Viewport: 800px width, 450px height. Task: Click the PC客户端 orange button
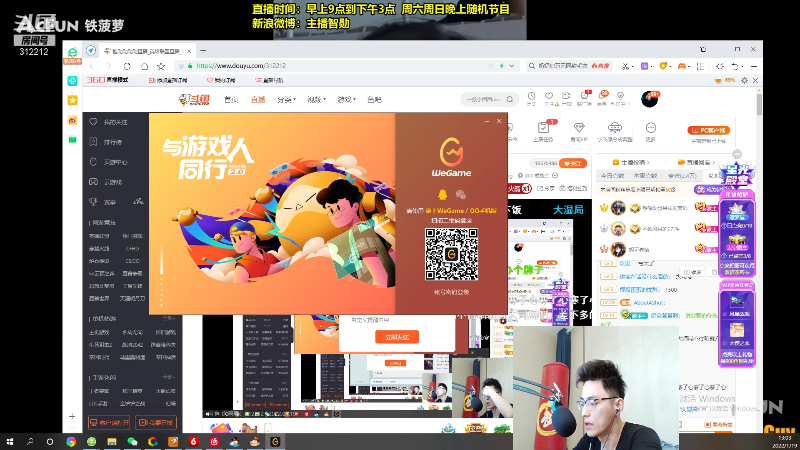708,130
